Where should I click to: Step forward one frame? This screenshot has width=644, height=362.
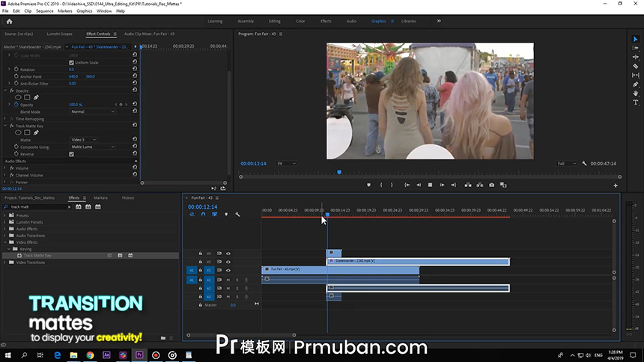tap(442, 185)
